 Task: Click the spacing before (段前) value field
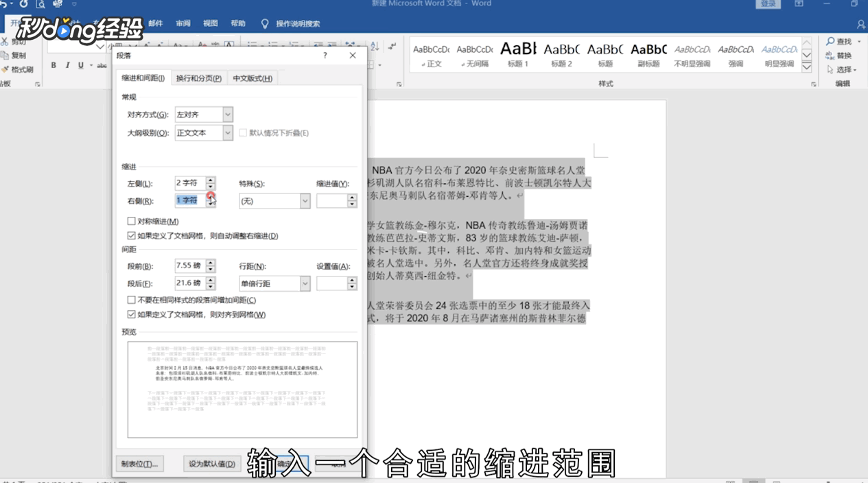click(x=190, y=266)
